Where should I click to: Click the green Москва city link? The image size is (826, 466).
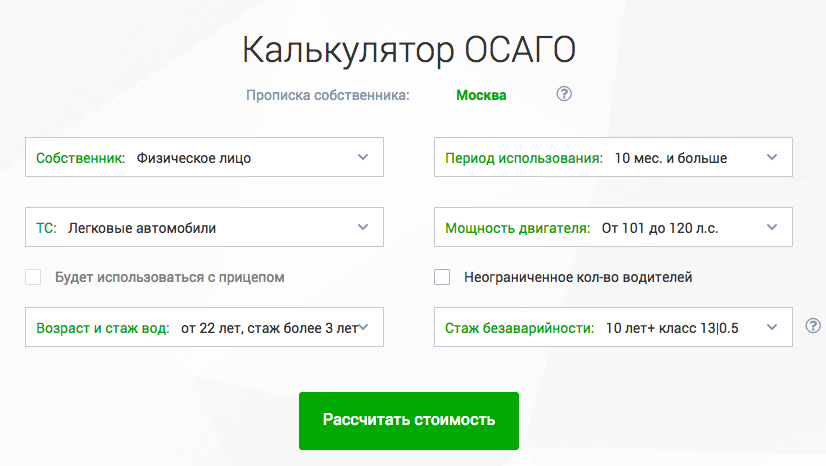tap(481, 96)
